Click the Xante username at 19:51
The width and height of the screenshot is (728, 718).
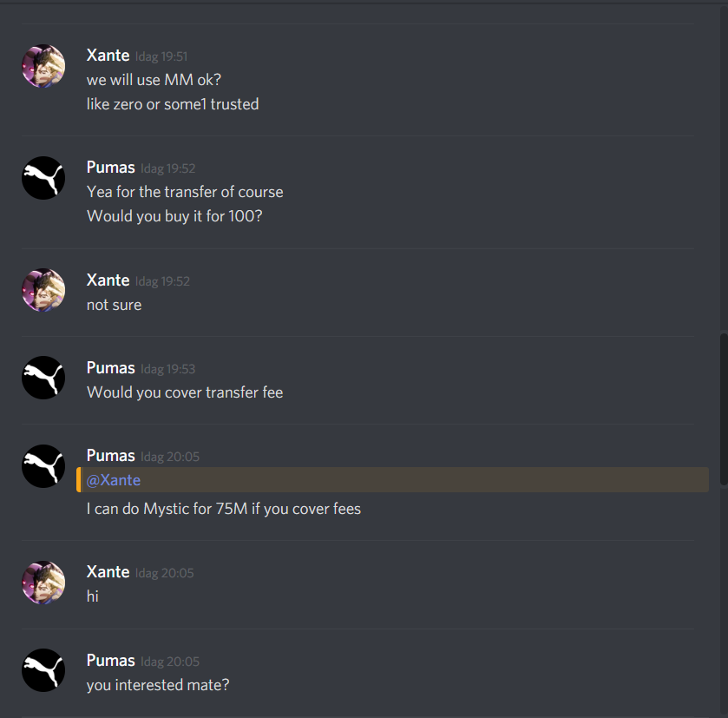click(108, 56)
